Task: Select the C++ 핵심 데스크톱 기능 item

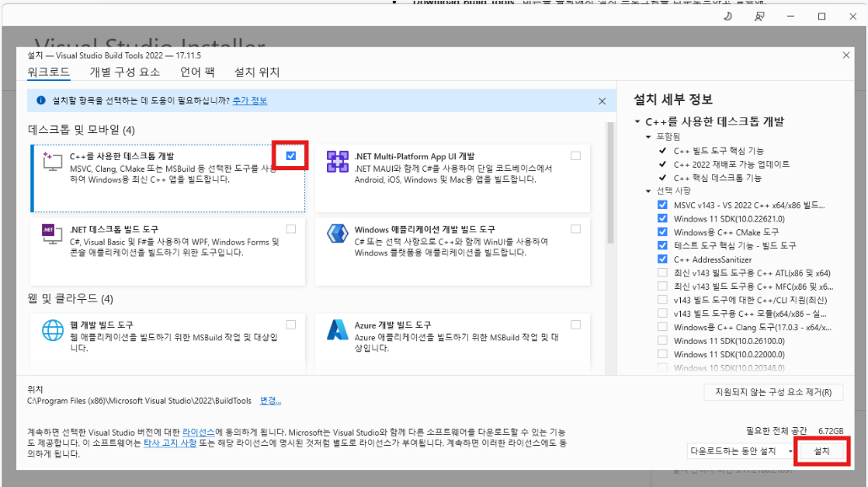Action: click(x=717, y=178)
